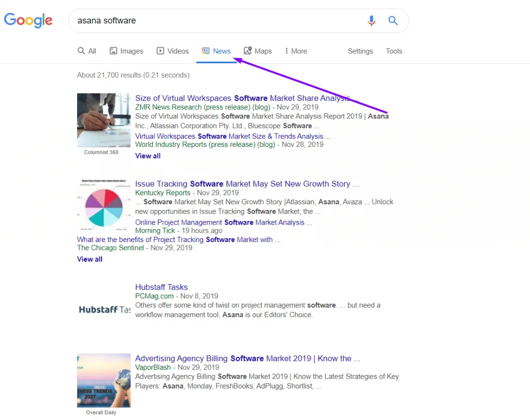This screenshot has width=530, height=420.
Task: Click the Maps tab pin icon
Action: tap(248, 51)
